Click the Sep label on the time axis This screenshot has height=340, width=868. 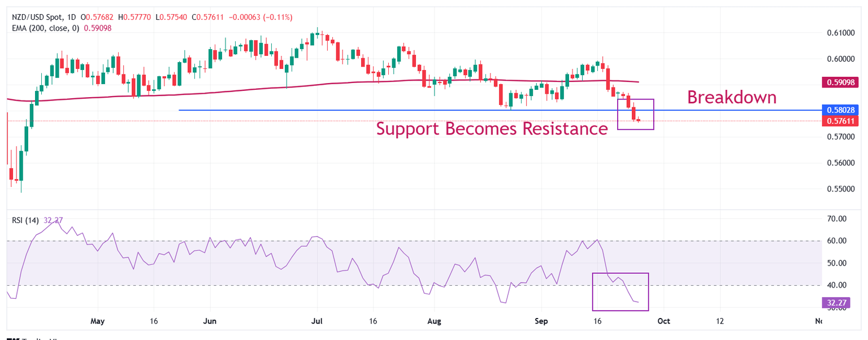pos(541,321)
